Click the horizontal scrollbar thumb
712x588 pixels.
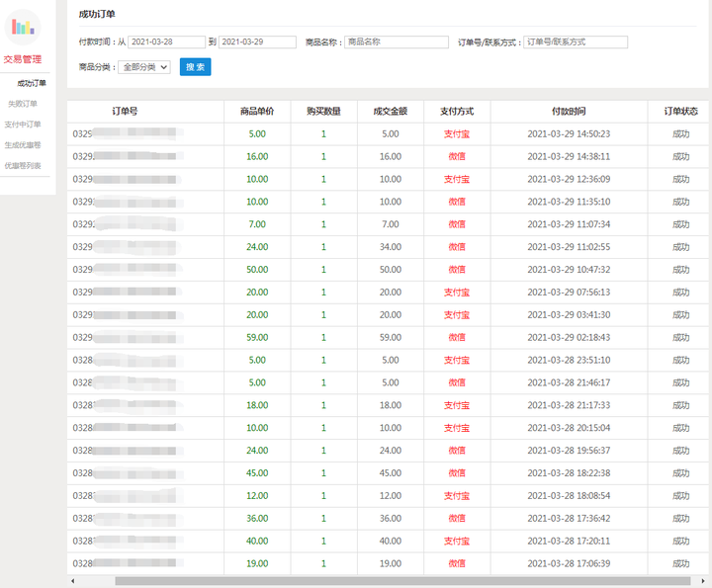[x=402, y=581]
